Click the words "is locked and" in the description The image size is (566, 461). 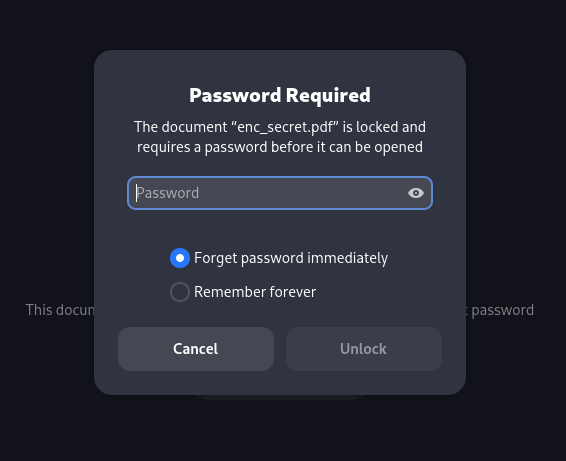pos(384,127)
